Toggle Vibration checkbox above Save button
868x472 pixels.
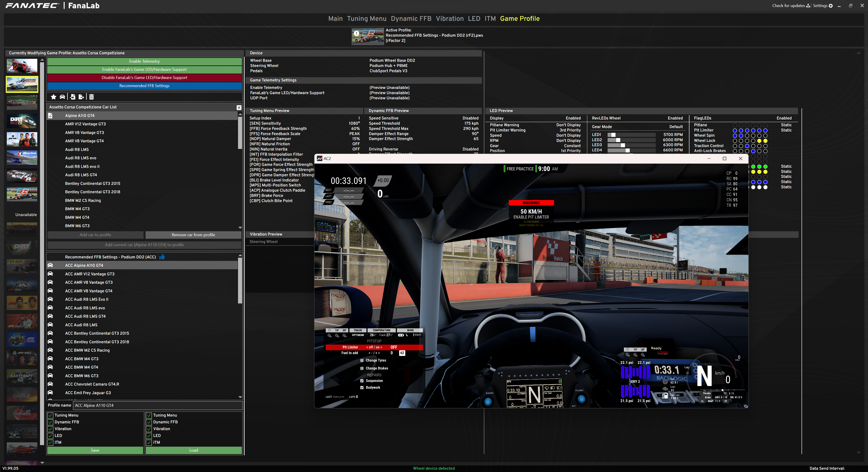pyautogui.click(x=50, y=429)
